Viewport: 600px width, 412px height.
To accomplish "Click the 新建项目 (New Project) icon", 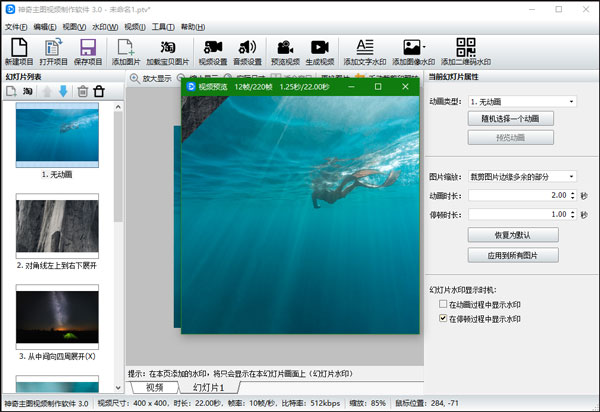I will [19, 47].
